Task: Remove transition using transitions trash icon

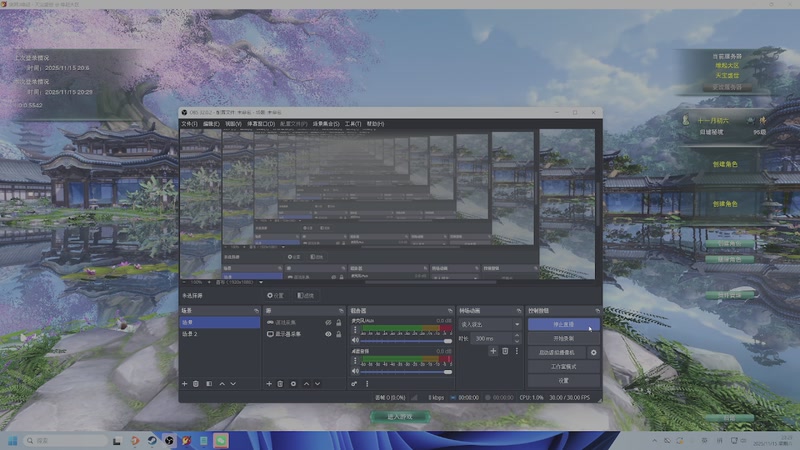Action: 505,351
